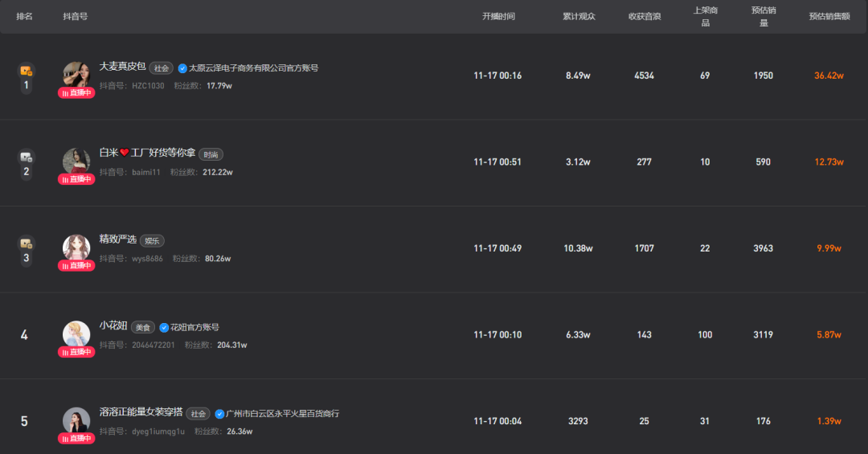Click the rank 2 silver medal icon
The width and height of the screenshot is (868, 454).
tap(26, 157)
